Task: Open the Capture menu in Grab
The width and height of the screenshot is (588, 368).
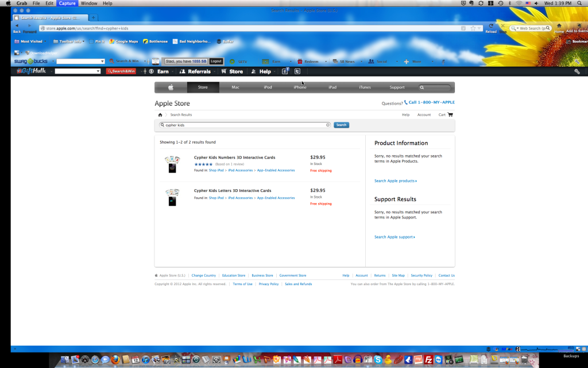Action: 67,3
